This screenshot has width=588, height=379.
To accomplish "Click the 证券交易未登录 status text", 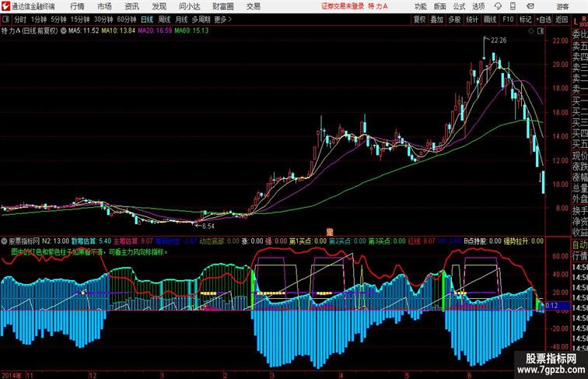I will pyautogui.click(x=343, y=6).
